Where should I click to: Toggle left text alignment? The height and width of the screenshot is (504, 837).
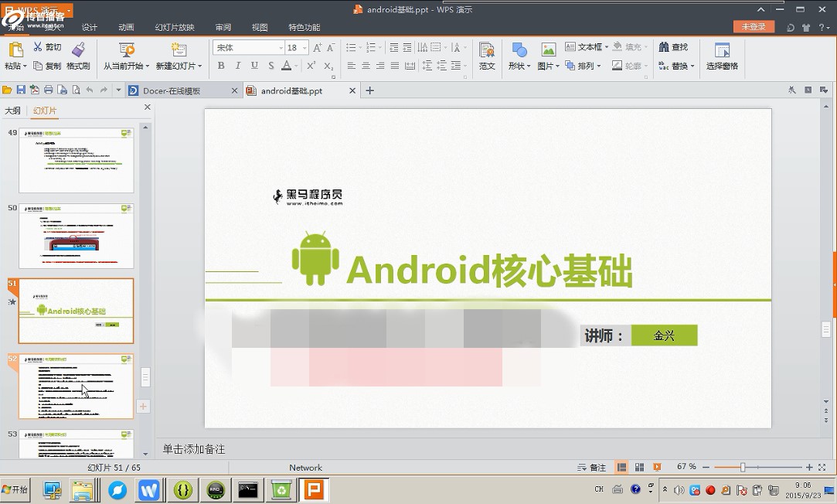point(351,66)
